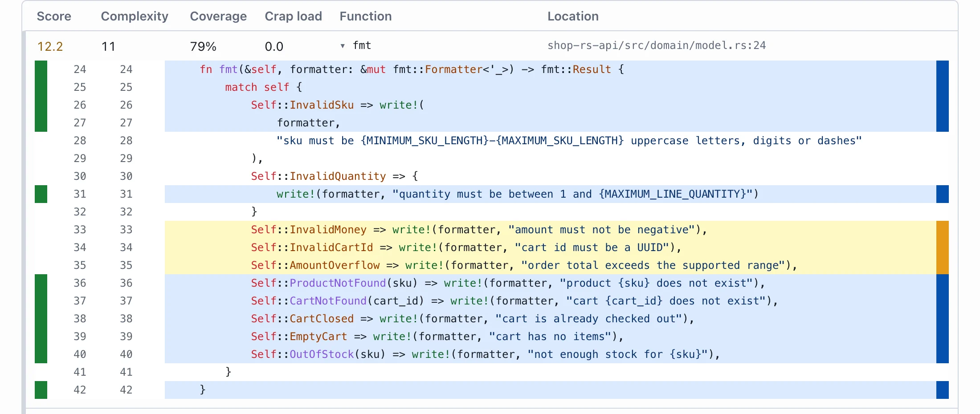Sort by the Coverage column header

pos(218,16)
